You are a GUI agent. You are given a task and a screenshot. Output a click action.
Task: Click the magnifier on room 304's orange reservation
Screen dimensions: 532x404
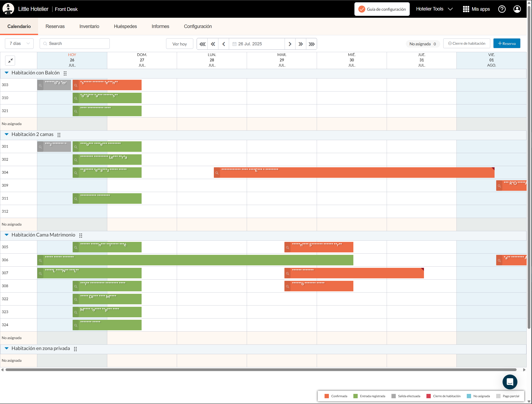pos(217,173)
